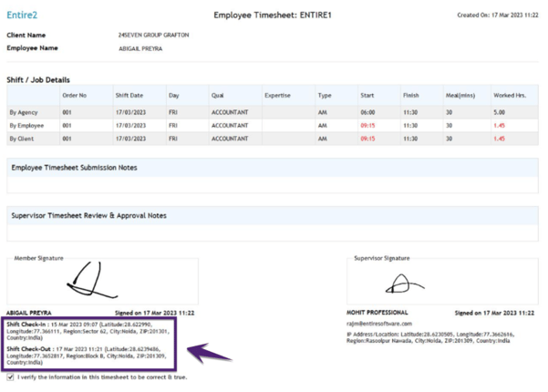
Task: Toggle the timesheet verification checkbox
Action: pos(11,377)
